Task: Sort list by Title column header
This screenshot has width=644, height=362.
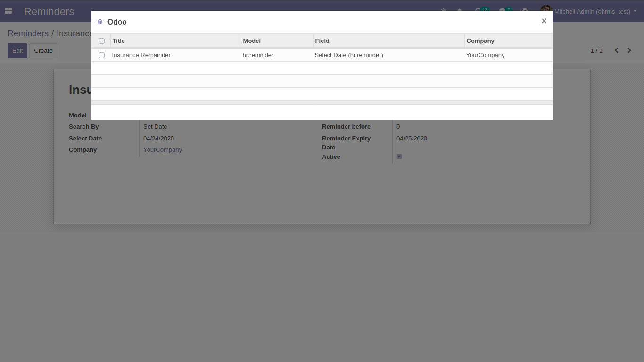Action: [176, 41]
